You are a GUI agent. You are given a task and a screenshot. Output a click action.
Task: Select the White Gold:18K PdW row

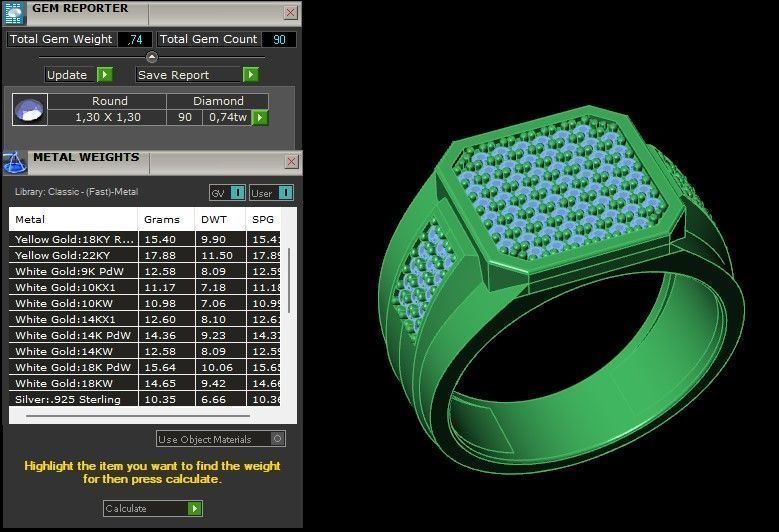click(145, 367)
